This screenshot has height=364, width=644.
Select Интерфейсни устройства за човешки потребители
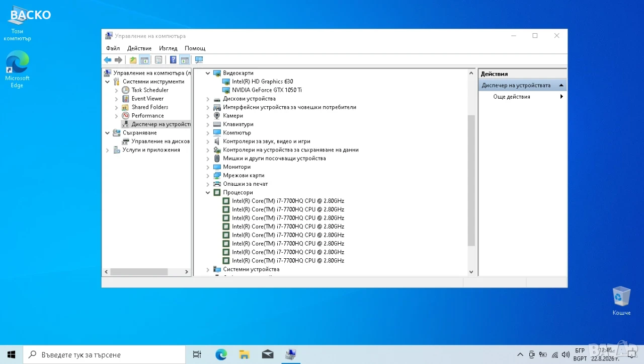point(289,107)
